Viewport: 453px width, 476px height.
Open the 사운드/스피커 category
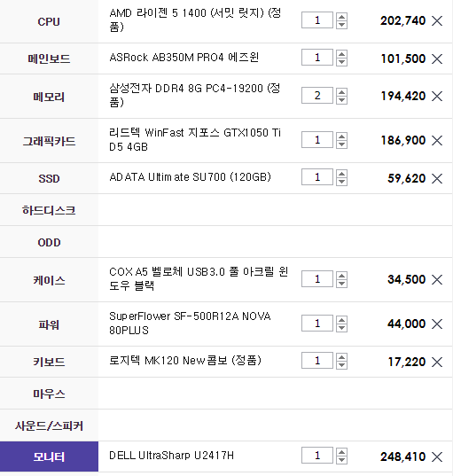tap(49, 425)
